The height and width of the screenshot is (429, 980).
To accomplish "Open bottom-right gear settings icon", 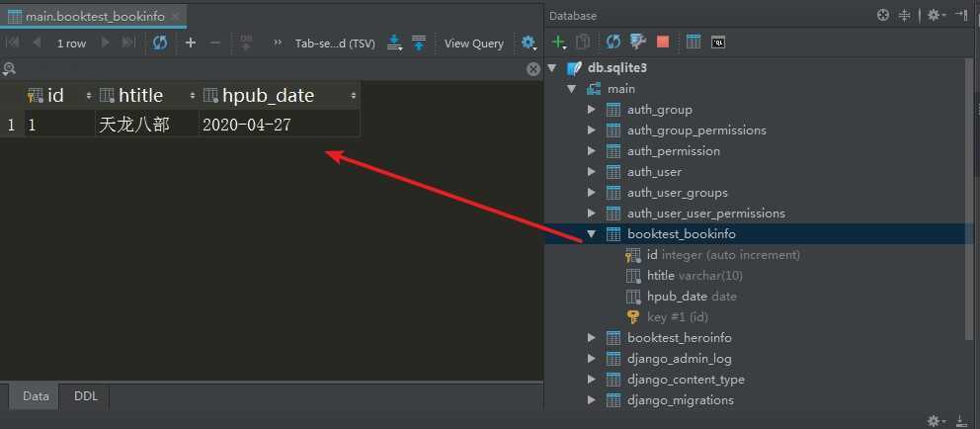I will click(936, 421).
